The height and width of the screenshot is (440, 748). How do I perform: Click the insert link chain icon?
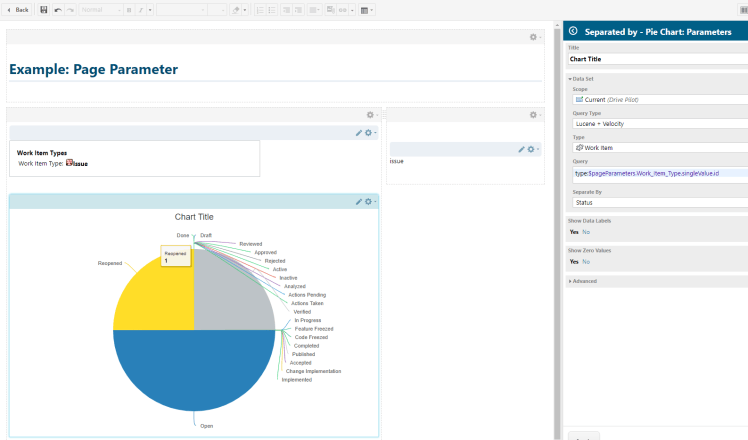(x=343, y=10)
